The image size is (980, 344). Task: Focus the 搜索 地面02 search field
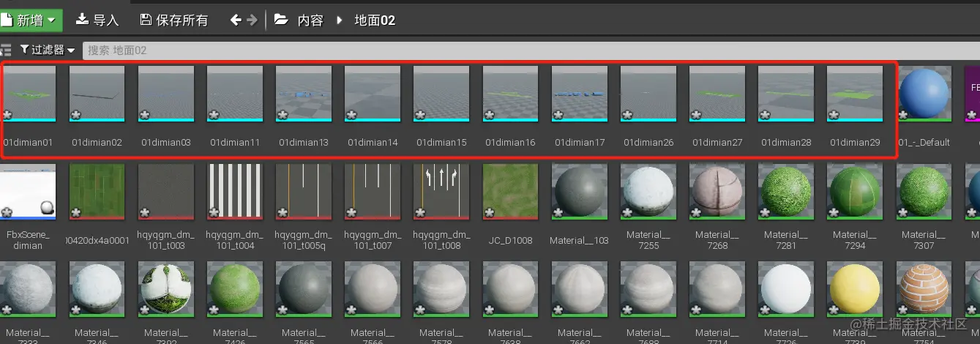click(x=531, y=50)
